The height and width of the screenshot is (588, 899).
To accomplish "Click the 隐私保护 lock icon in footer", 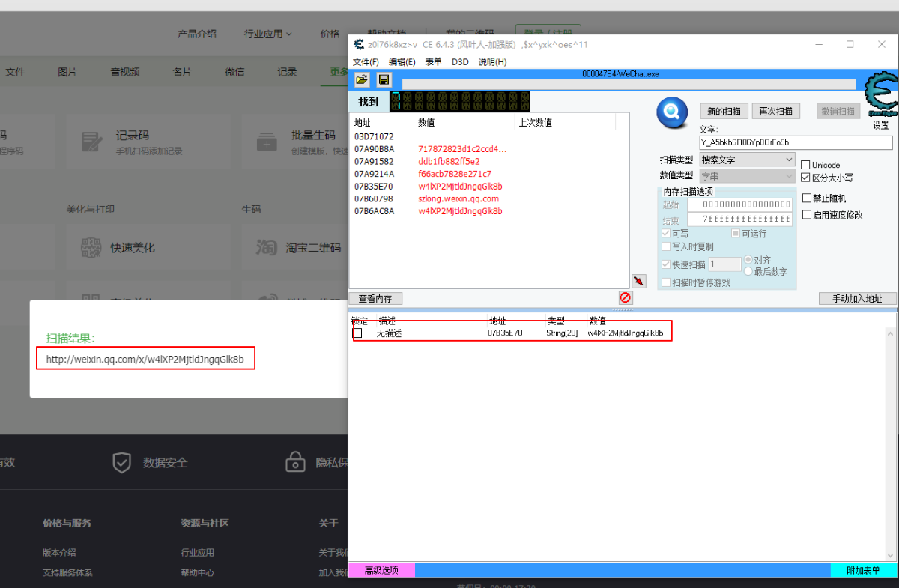I will (295, 461).
